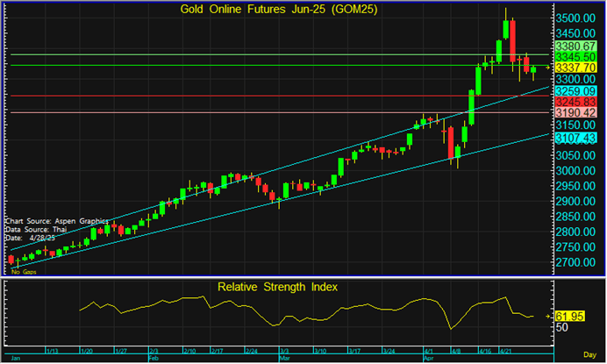Click the yellow last-price arrow marker beside 3337.70
The image size is (607, 364).
click(548, 67)
